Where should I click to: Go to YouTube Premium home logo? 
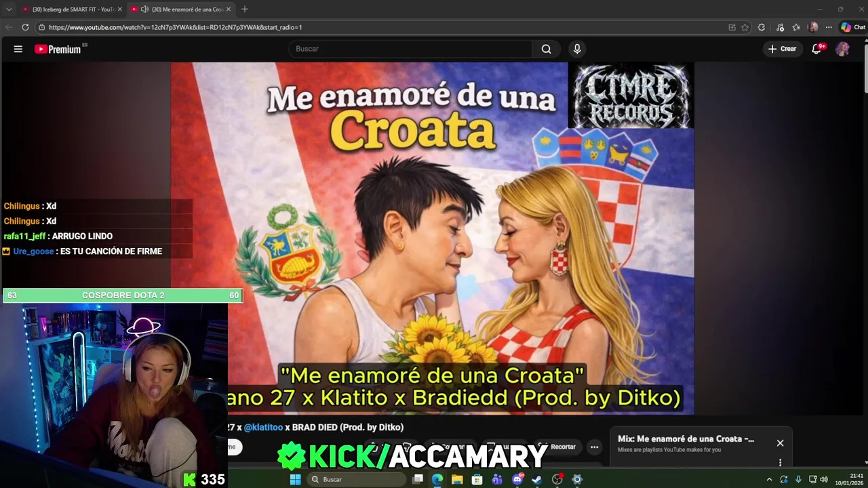[59, 49]
